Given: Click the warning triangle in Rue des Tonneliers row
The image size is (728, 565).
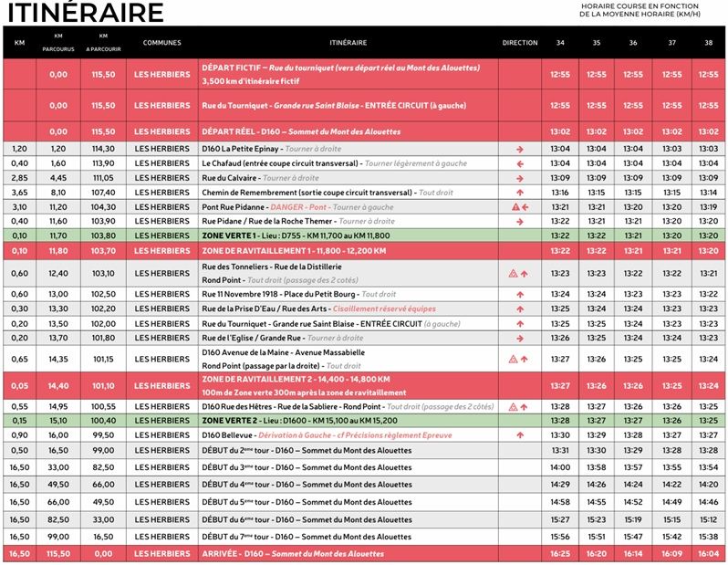Looking at the screenshot, I should [513, 274].
